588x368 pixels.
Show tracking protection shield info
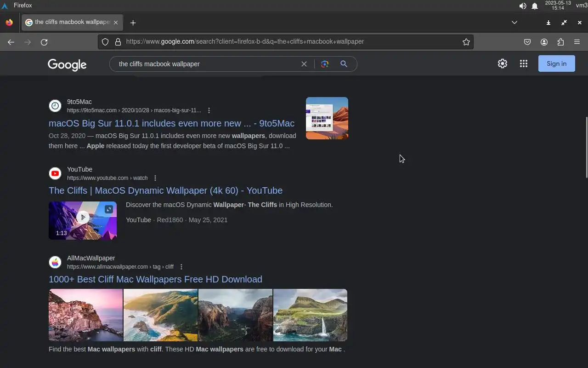pos(105,42)
